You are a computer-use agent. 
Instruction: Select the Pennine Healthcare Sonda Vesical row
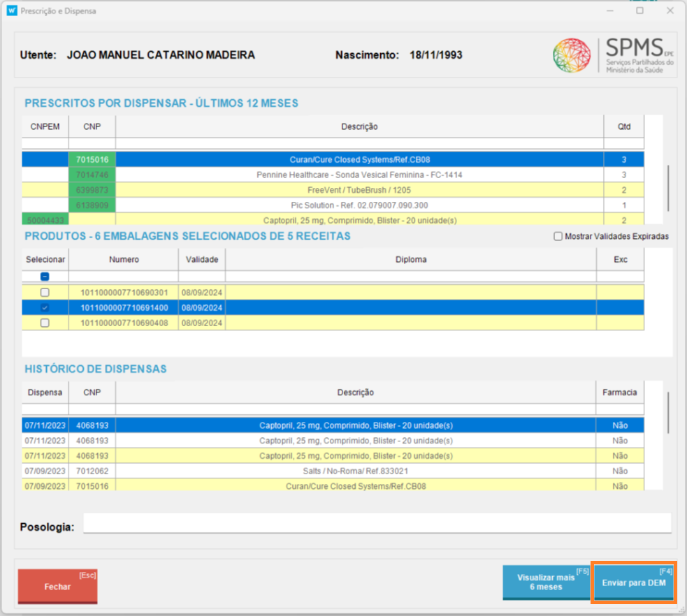coord(359,175)
